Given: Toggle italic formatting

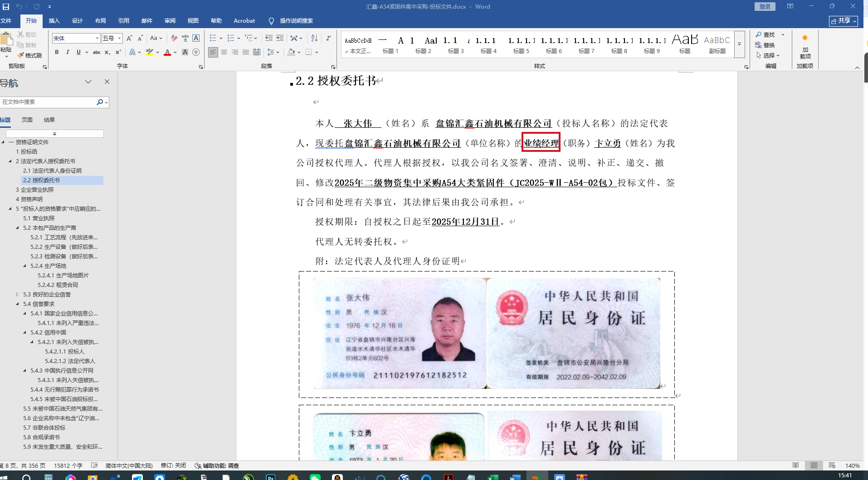Looking at the screenshot, I should tap(68, 52).
